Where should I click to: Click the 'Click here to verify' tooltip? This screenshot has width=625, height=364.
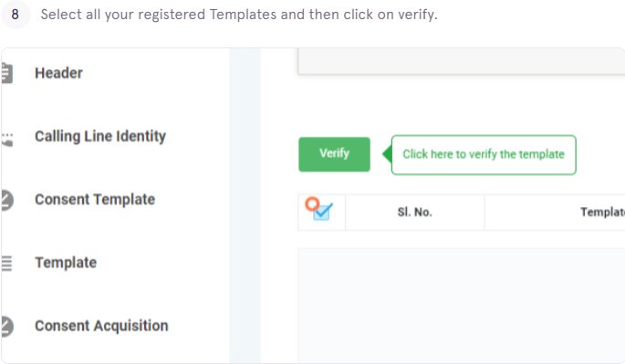pyautogui.click(x=484, y=155)
